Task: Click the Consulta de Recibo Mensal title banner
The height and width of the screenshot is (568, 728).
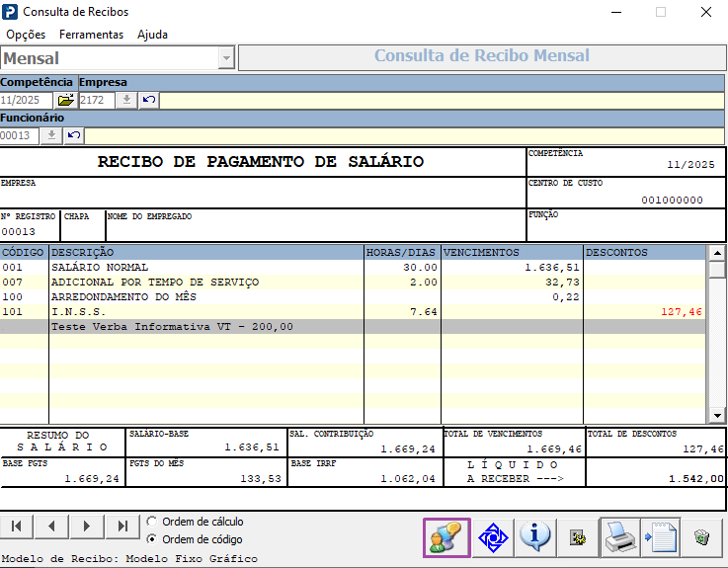Action: coord(482,56)
